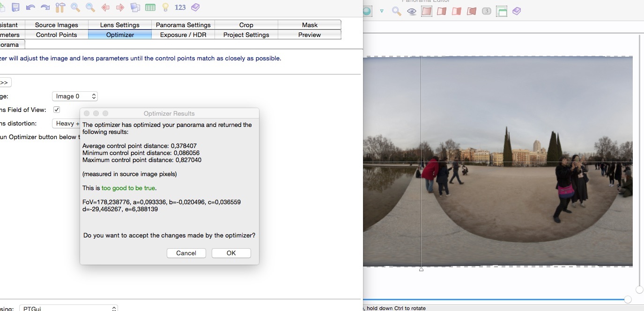Open the Panorama Editor overlapping images icon
Viewport: 644px width, 311px height.
click(x=135, y=7)
